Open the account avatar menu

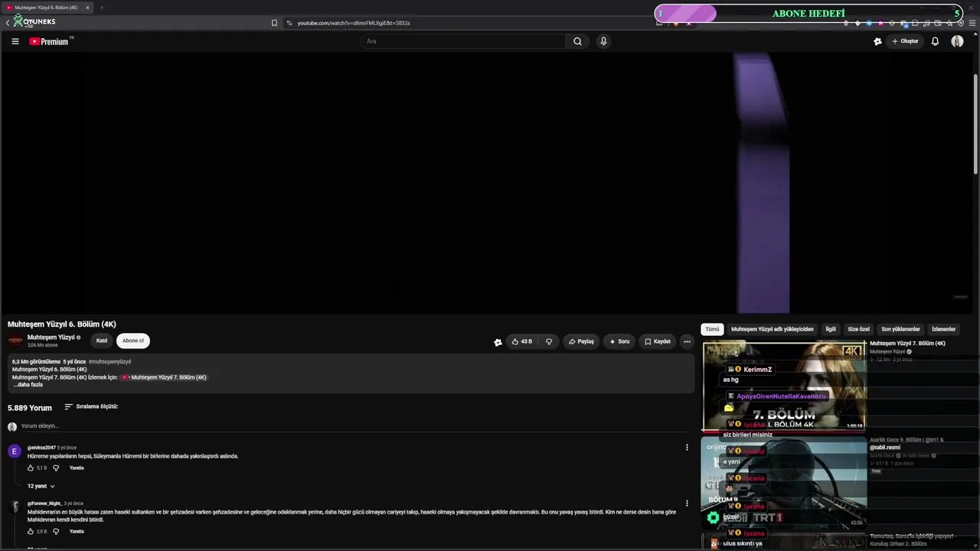point(957,41)
